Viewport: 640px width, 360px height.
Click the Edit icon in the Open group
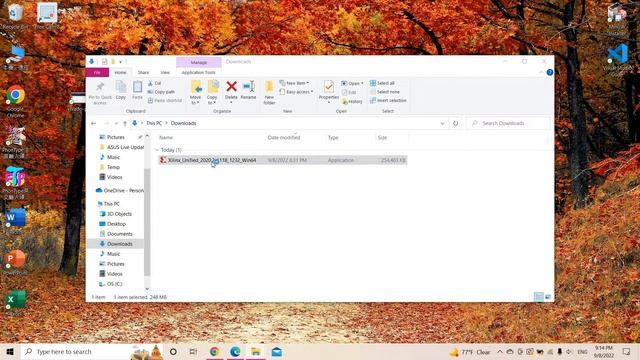coord(349,93)
